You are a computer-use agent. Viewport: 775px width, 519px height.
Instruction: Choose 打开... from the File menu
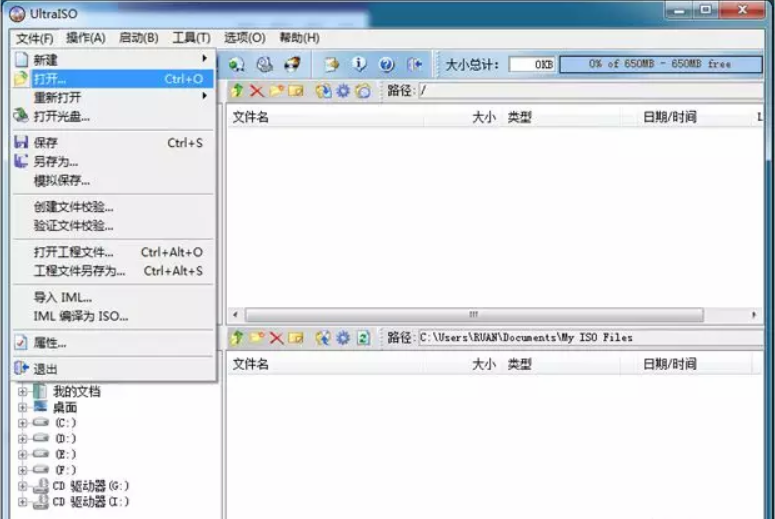pyautogui.click(x=50, y=78)
